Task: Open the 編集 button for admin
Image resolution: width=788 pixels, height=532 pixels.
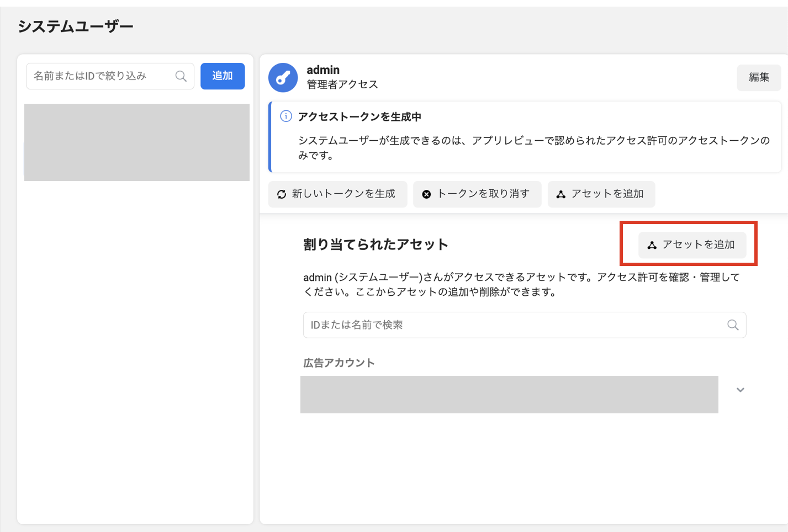Action: [759, 77]
